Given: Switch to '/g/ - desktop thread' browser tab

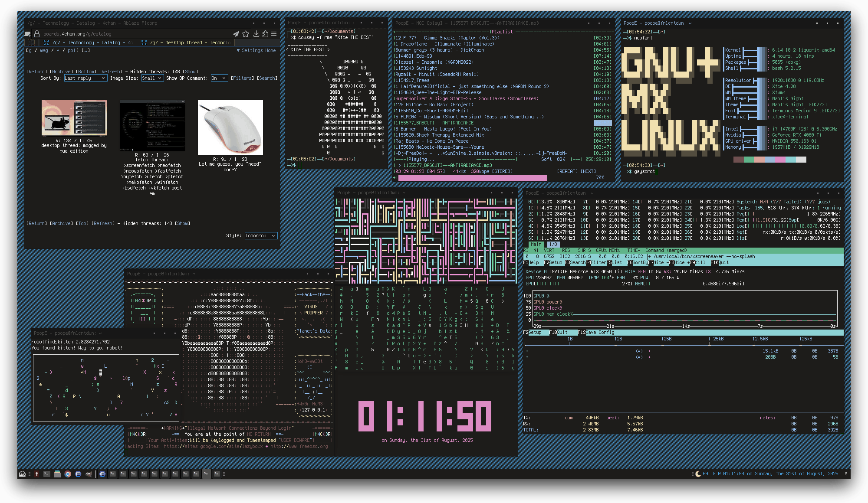Looking at the screenshot, I should 187,42.
